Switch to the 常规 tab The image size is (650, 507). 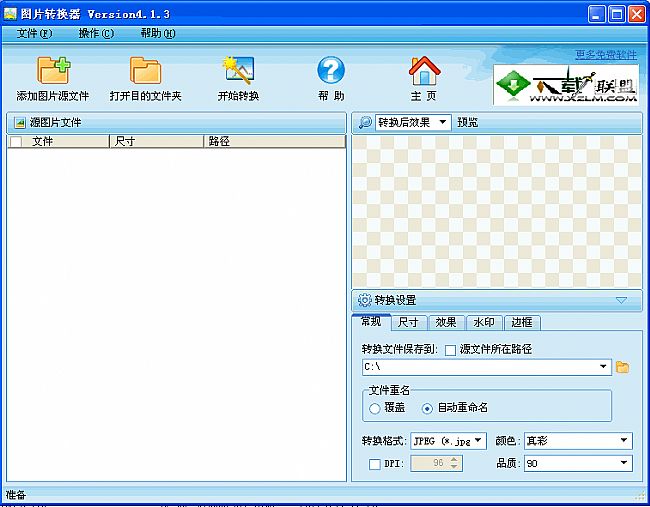(x=371, y=321)
